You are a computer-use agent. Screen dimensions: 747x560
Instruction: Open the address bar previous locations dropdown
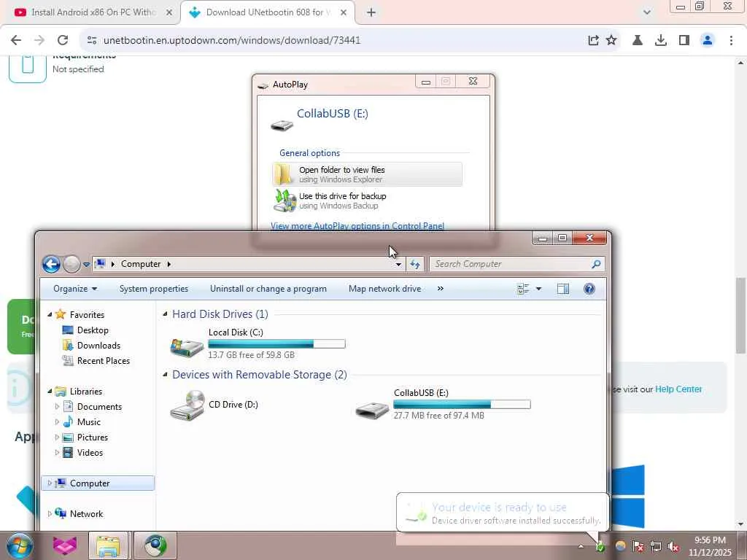pyautogui.click(x=398, y=264)
